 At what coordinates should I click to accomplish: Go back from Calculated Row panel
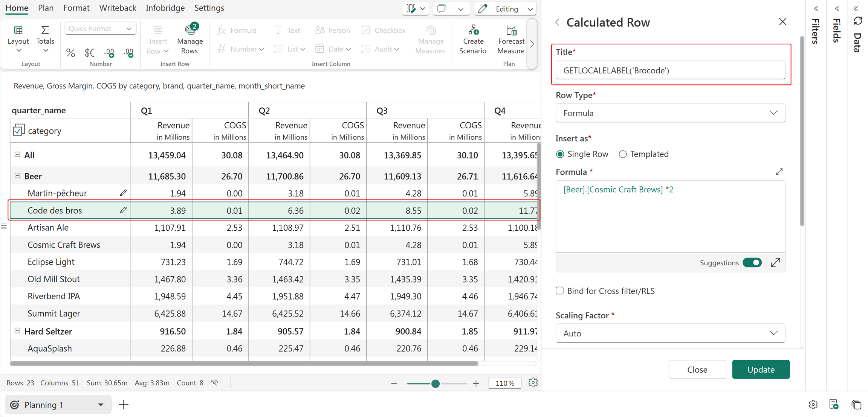pos(558,22)
